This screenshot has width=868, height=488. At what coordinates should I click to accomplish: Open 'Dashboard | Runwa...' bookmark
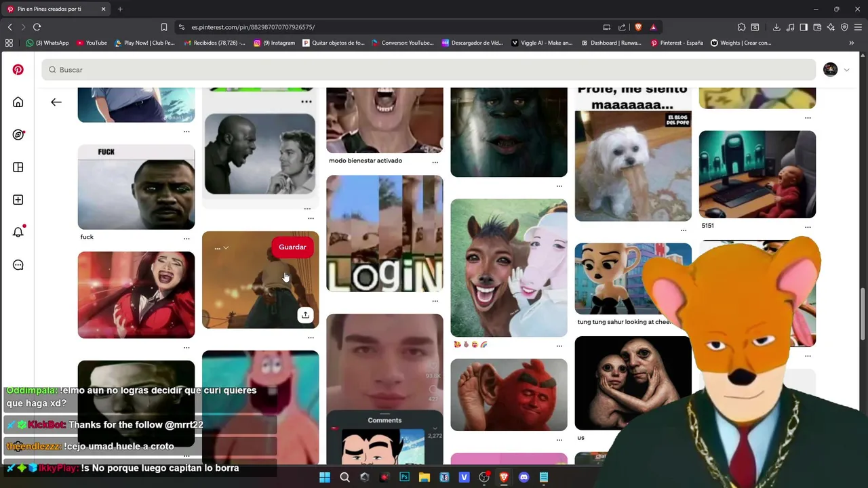pos(611,43)
